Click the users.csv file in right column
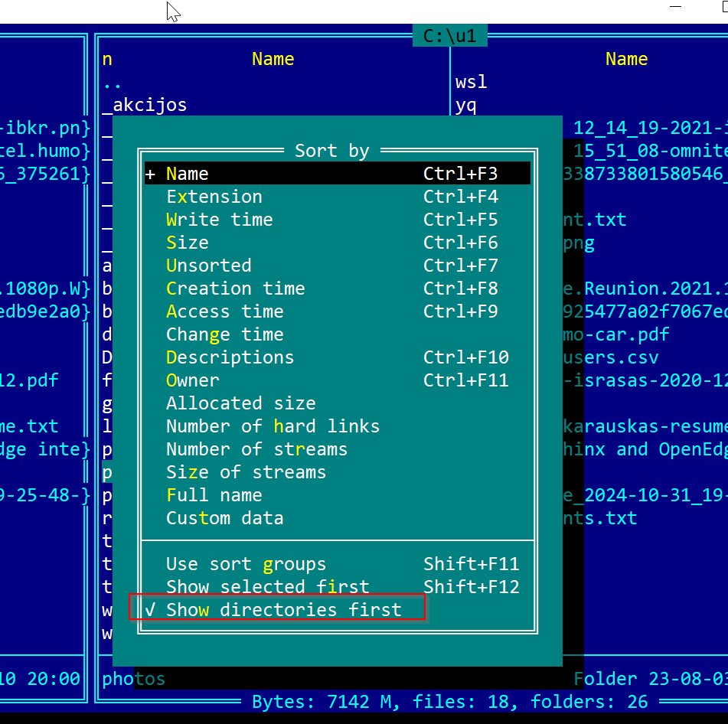Image resolution: width=728 pixels, height=724 pixels. [x=610, y=357]
